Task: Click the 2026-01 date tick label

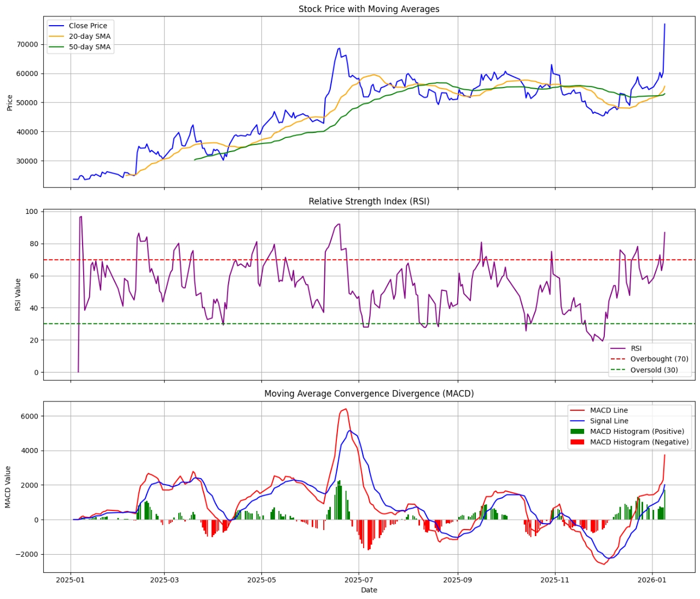Action: coord(652,580)
